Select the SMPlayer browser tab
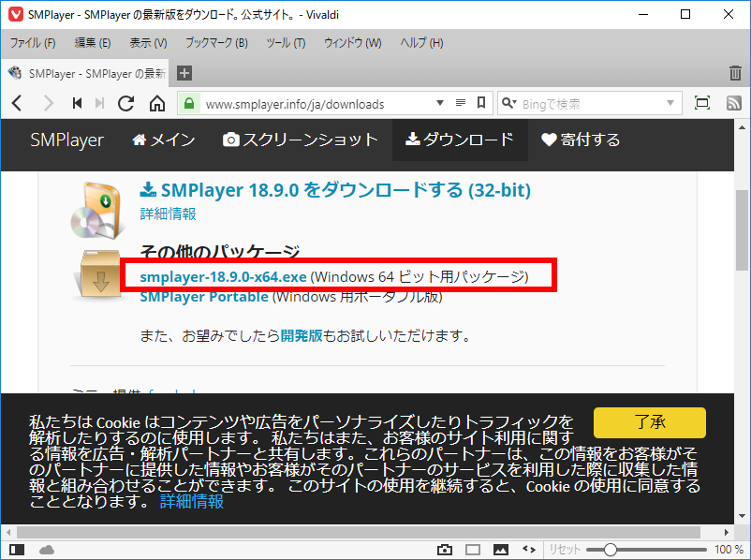 (85, 73)
